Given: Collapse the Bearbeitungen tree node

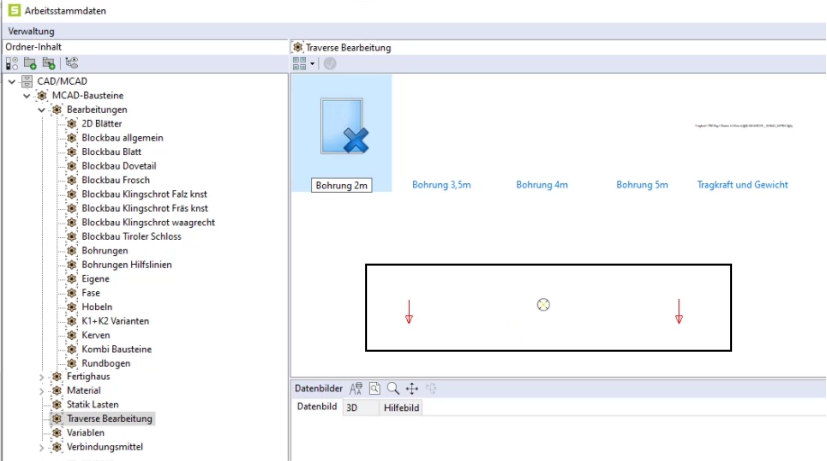Looking at the screenshot, I should pyautogui.click(x=41, y=110).
